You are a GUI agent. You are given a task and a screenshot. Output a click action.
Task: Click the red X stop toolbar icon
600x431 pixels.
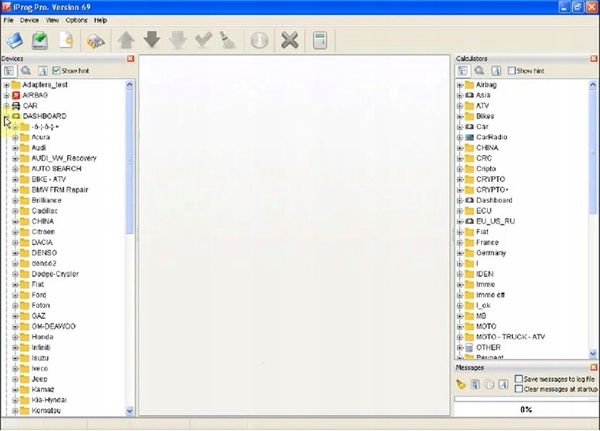290,41
